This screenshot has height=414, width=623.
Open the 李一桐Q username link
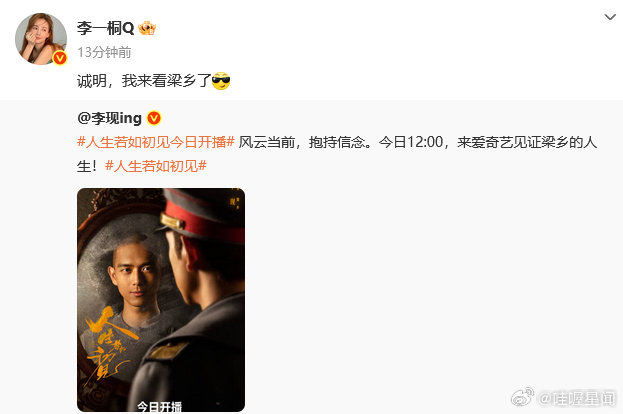tap(106, 28)
